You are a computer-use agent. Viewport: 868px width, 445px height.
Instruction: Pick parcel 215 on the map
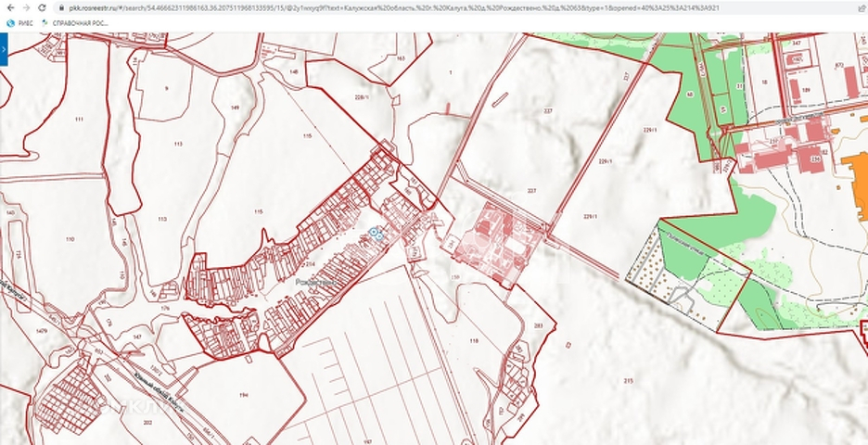click(629, 381)
